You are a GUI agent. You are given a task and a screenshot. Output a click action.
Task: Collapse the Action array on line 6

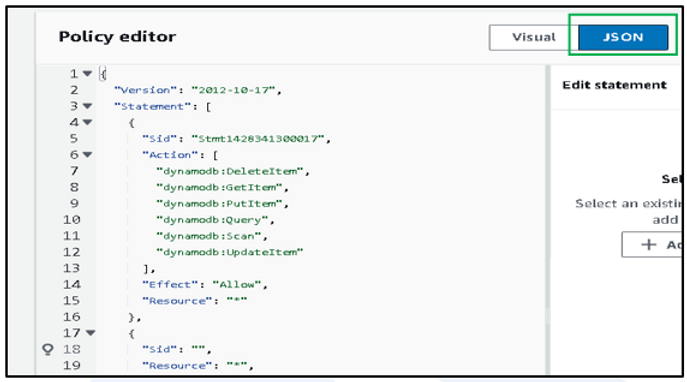coord(88,155)
